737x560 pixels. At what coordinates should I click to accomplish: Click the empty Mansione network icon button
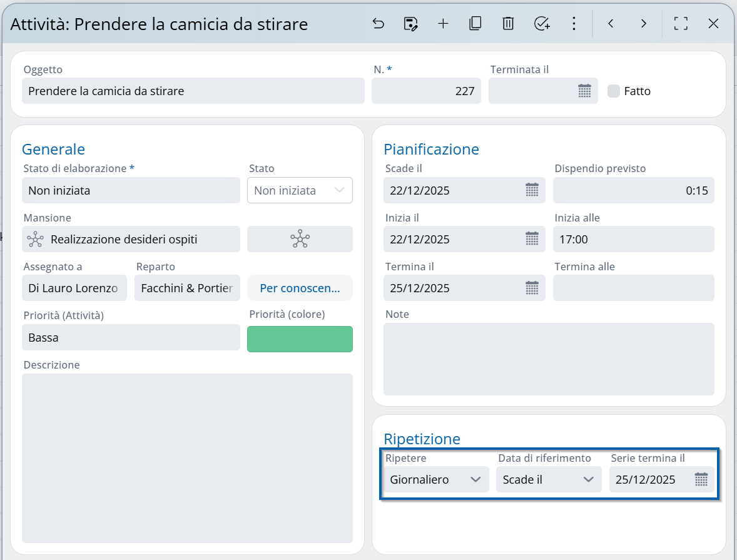click(x=300, y=239)
